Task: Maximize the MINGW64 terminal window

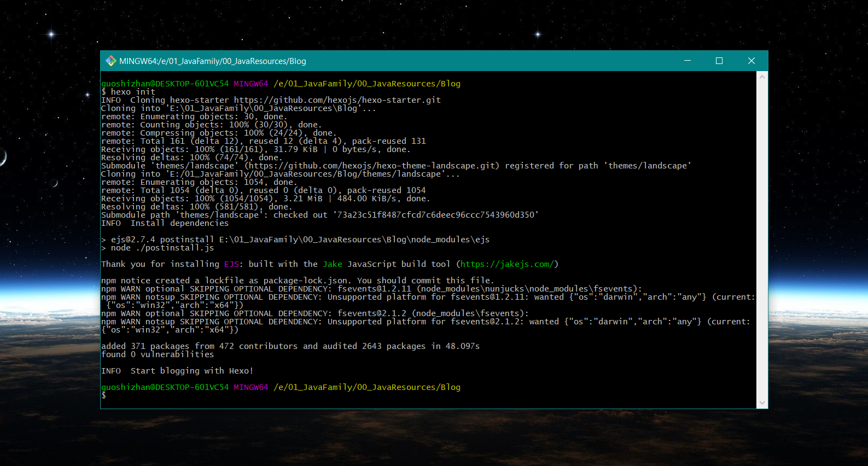Action: [719, 61]
